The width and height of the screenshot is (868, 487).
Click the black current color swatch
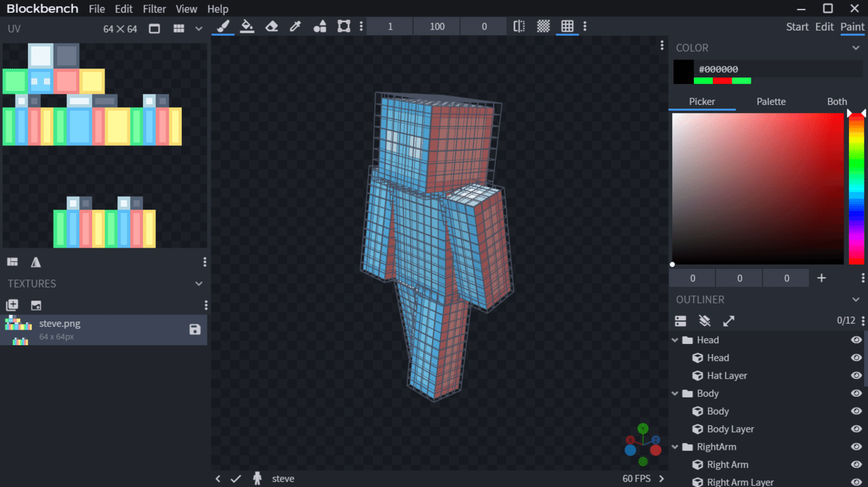point(684,72)
